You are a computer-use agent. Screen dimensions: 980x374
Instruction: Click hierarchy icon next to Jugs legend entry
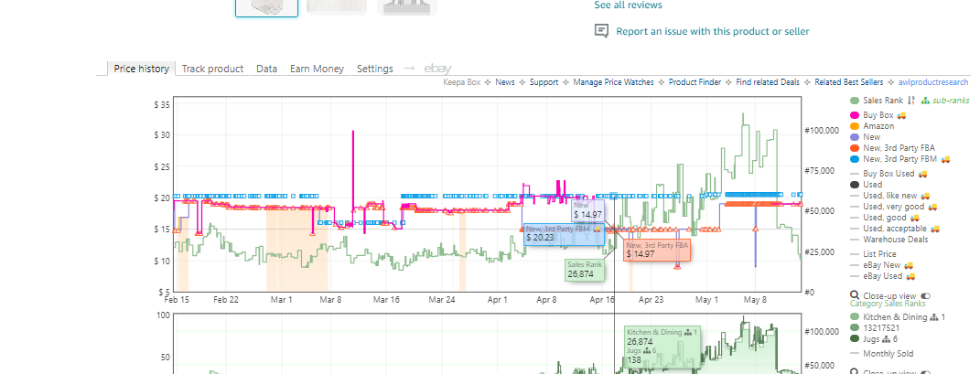pyautogui.click(x=888, y=339)
